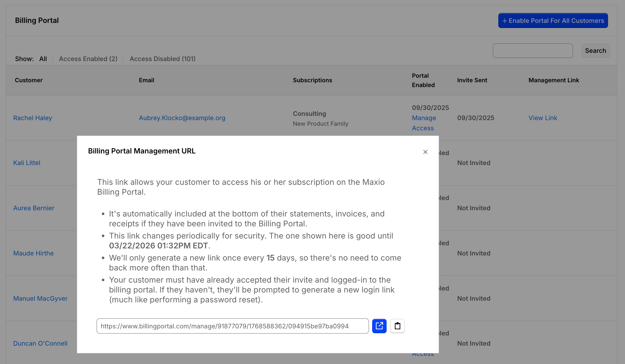The image size is (625, 364).
Task: Click the Billing Portal page heading
Action: pyautogui.click(x=37, y=20)
